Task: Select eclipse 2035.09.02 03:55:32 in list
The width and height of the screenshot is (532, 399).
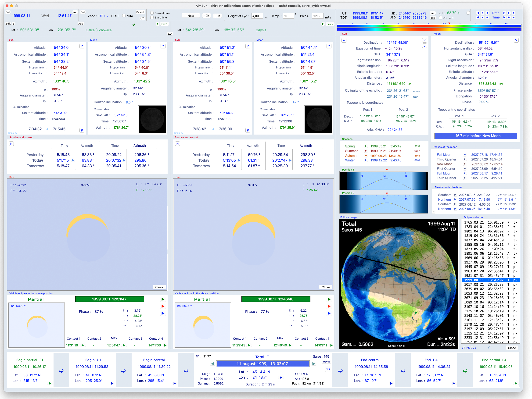Action: click(491, 289)
